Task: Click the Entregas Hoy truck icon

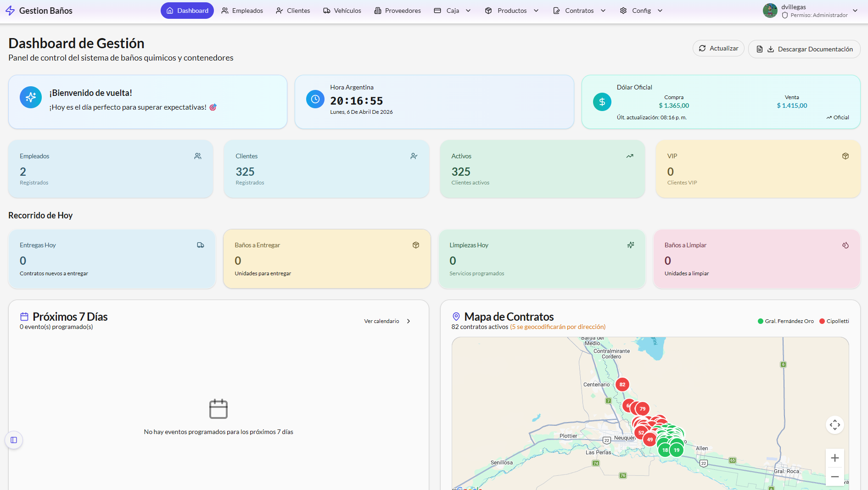Action: [201, 245]
